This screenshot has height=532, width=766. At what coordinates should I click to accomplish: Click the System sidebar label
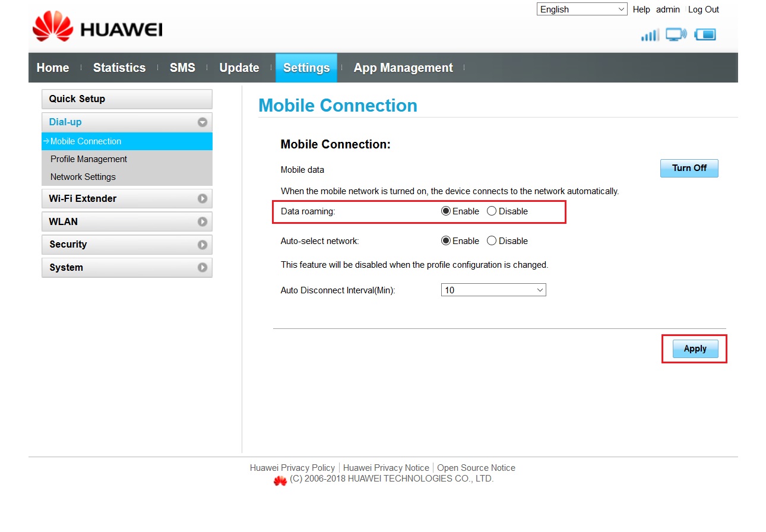pyautogui.click(x=66, y=268)
